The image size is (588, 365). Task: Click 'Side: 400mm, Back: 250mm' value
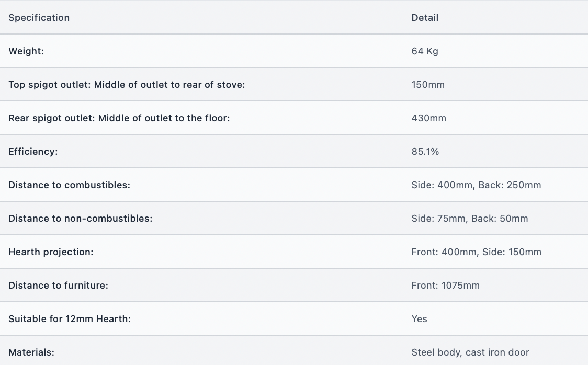pyautogui.click(x=476, y=185)
